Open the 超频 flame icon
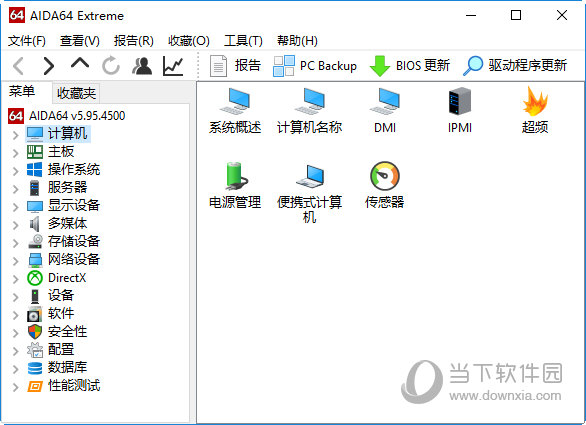 [x=535, y=101]
